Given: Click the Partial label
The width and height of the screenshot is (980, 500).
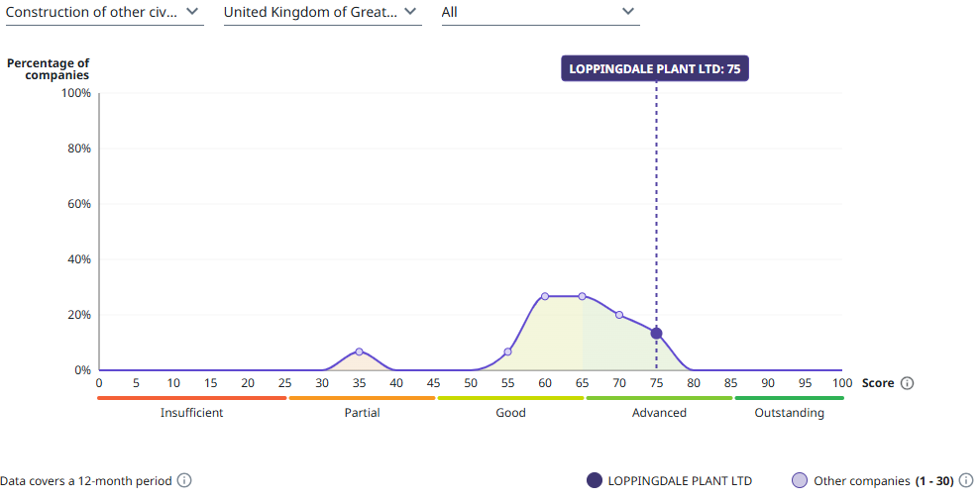Looking at the screenshot, I should click(362, 413).
